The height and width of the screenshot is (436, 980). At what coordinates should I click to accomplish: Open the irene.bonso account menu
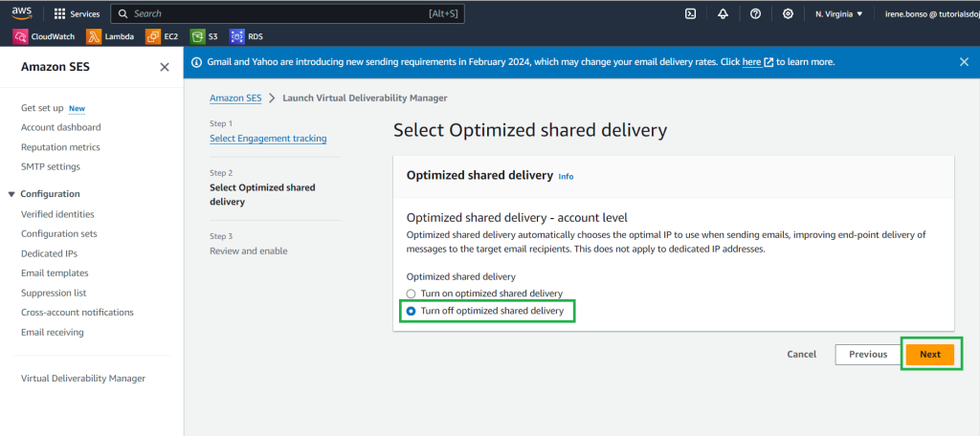(932, 13)
